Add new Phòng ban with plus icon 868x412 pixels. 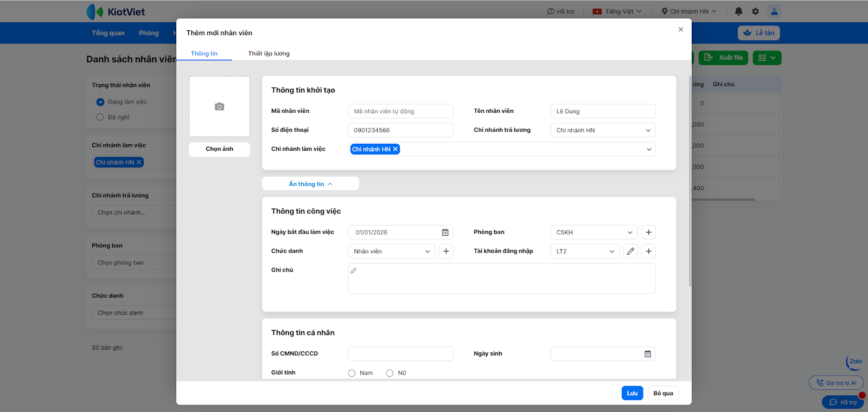pos(648,233)
